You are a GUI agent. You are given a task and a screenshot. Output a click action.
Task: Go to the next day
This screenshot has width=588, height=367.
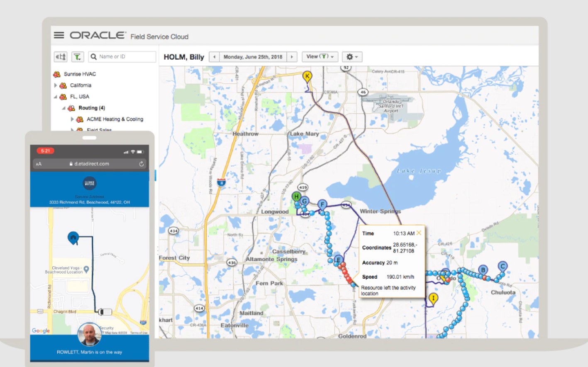point(292,57)
